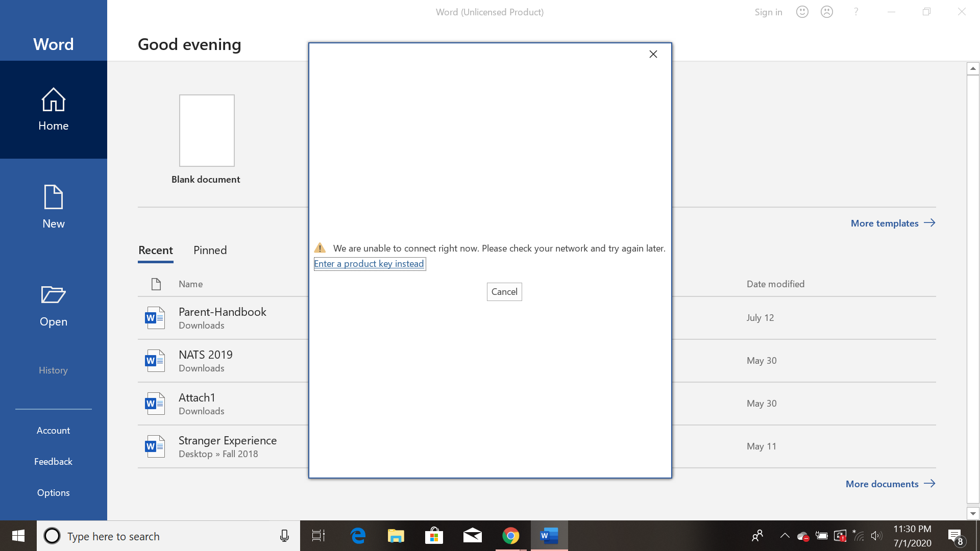Click the Home icon in sidebar
The image size is (980, 551).
point(53,100)
